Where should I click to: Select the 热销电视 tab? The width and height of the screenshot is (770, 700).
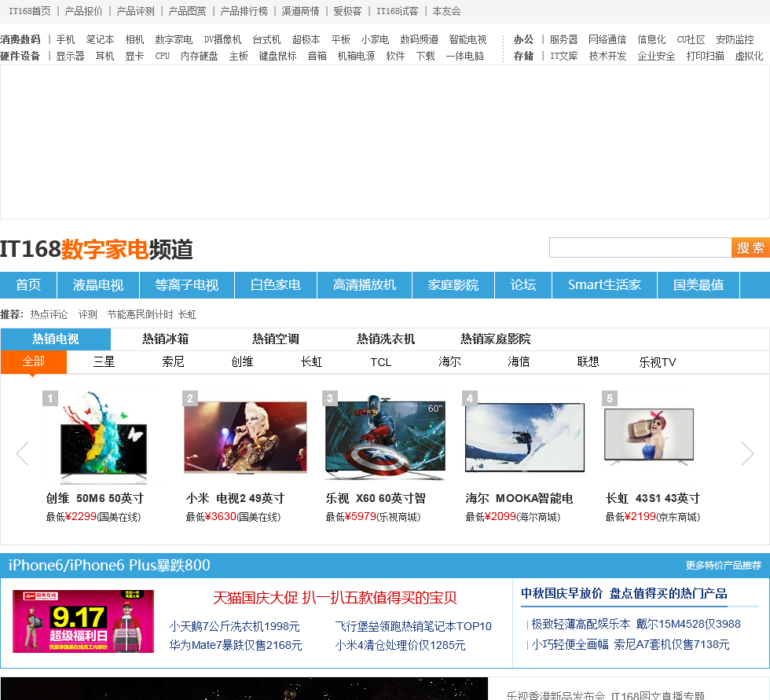tap(56, 339)
